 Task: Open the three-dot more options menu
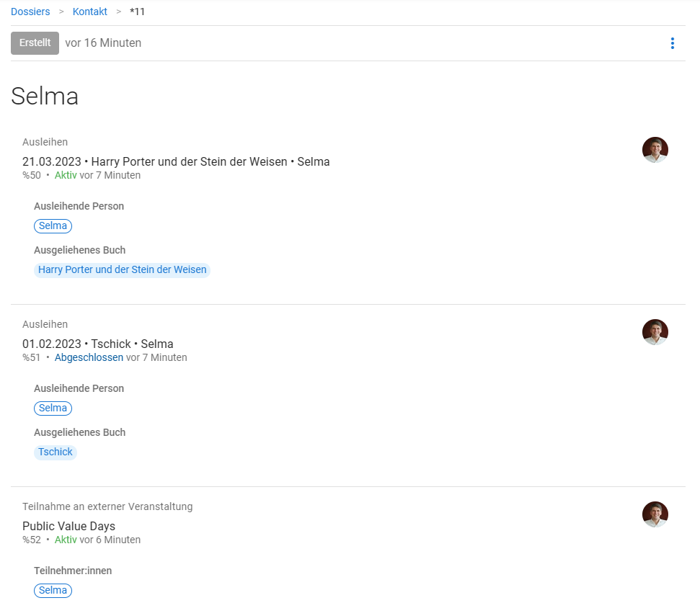tap(672, 43)
